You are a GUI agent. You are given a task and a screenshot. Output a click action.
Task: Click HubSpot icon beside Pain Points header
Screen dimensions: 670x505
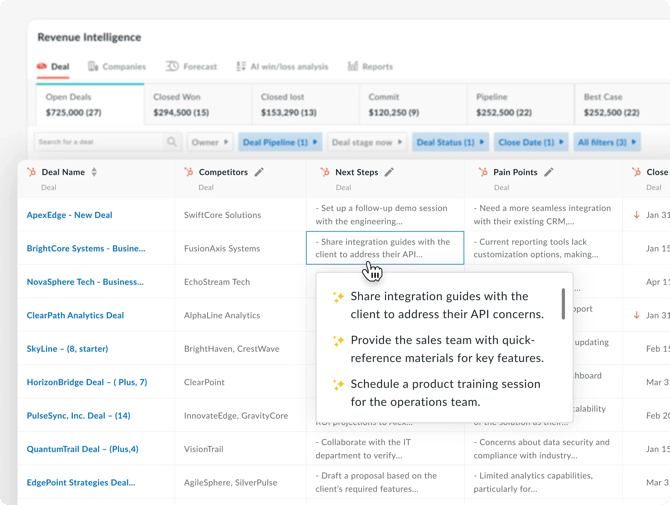483,172
